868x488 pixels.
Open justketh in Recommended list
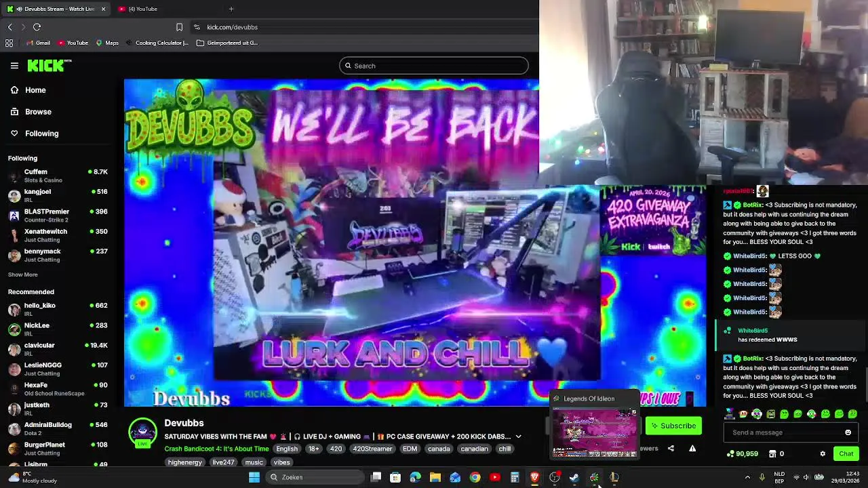point(58,409)
